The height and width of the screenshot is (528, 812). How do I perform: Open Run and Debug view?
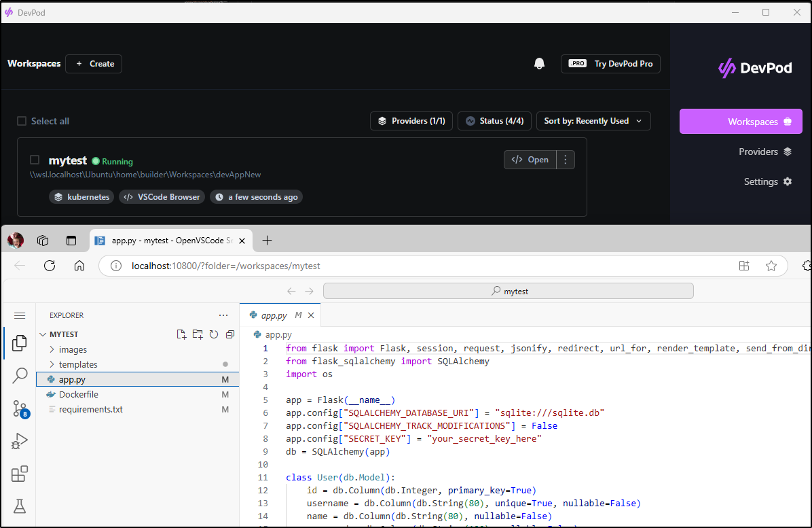20,441
